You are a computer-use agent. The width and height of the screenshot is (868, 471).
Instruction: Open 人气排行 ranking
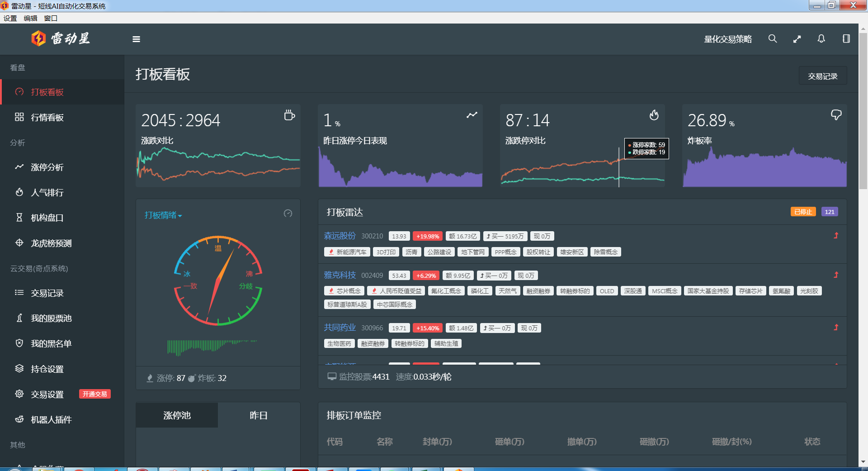click(62, 192)
